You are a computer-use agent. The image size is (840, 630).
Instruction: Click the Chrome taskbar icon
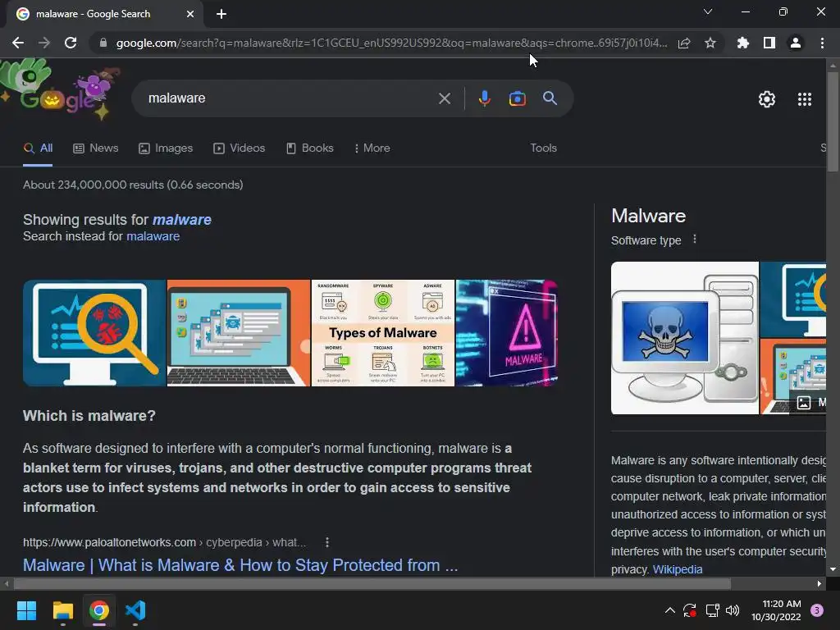click(x=99, y=610)
